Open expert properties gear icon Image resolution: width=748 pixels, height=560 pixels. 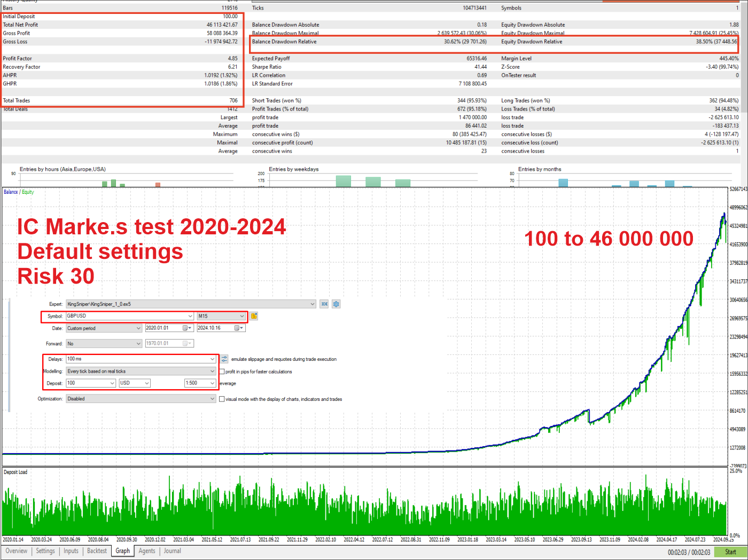(336, 304)
